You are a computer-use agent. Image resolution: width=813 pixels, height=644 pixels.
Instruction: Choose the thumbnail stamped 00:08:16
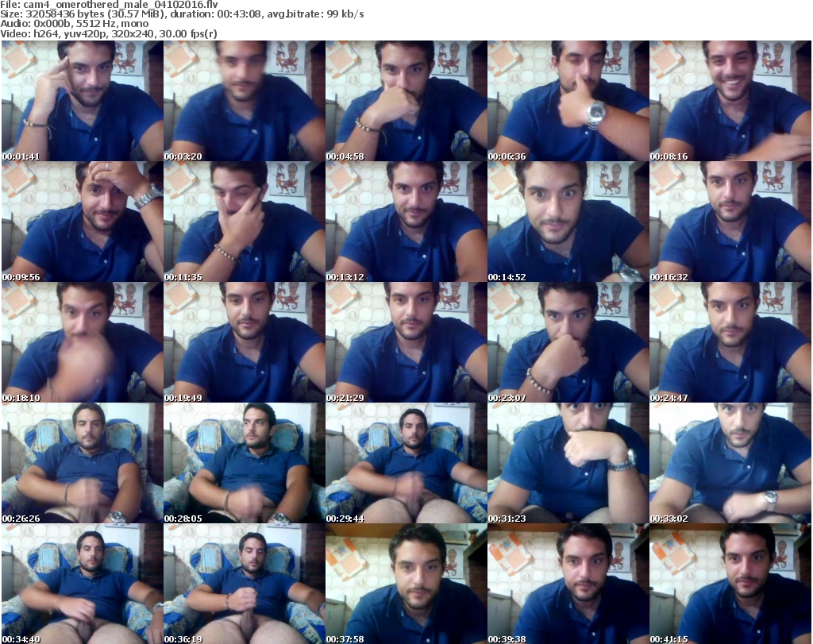(730, 101)
